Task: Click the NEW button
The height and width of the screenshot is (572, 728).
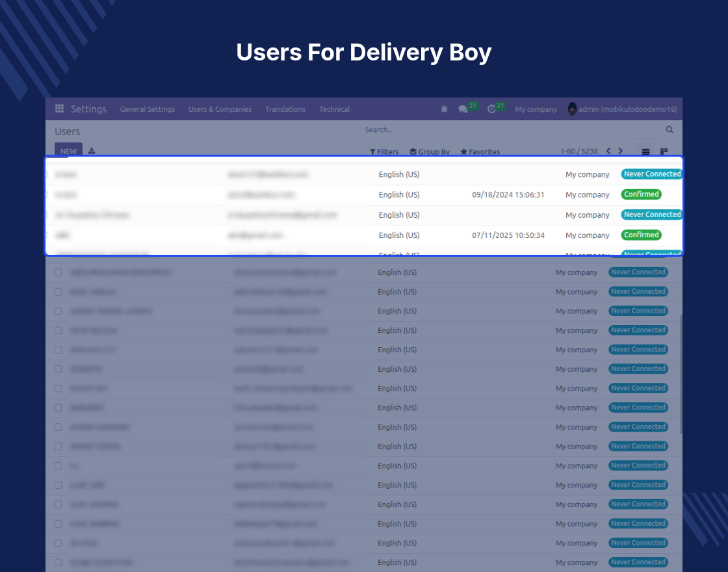Action: pyautogui.click(x=68, y=151)
